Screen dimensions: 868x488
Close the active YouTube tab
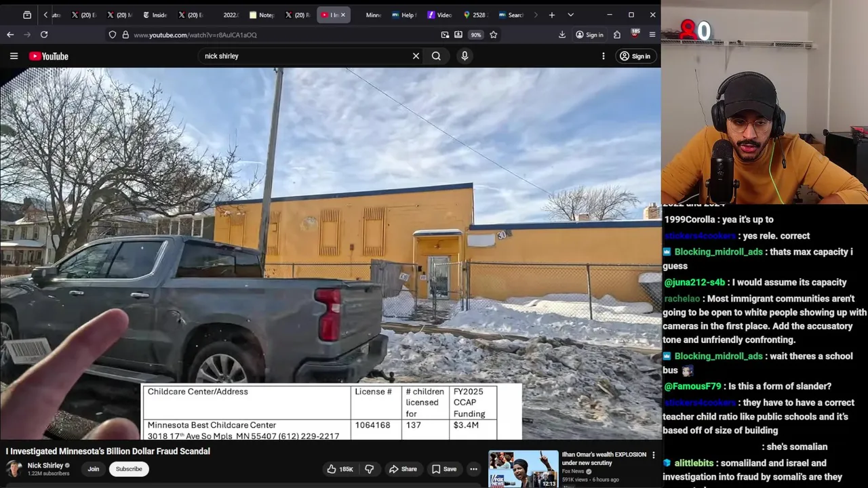[342, 15]
